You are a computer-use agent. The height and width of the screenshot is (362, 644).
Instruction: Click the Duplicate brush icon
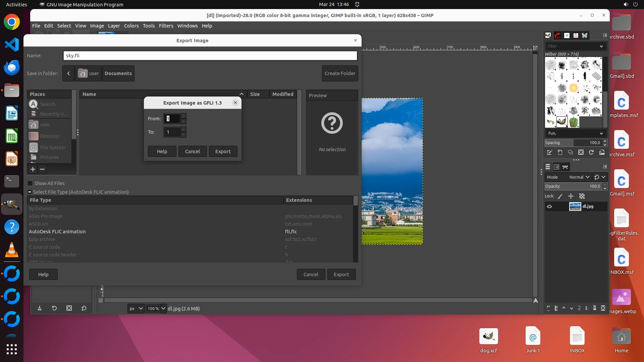(x=570, y=153)
